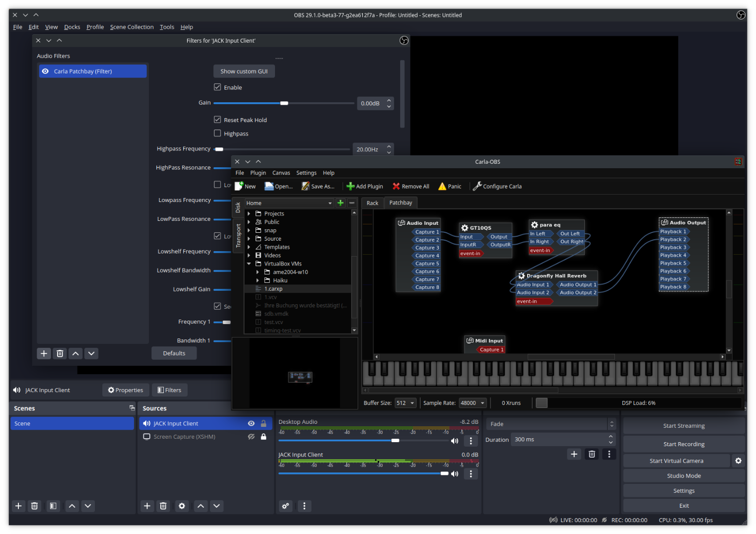The image size is (756, 534).
Task: Delete the selected filter with trash icon
Action: point(60,353)
